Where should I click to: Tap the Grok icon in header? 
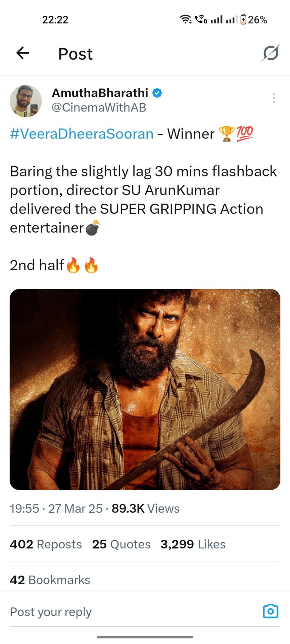[271, 53]
